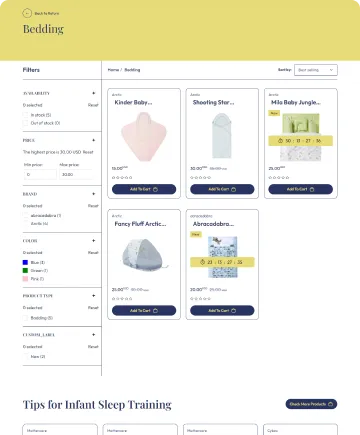The width and height of the screenshot is (360, 435).
Task: Open the Shooting Star product image
Action: (222, 136)
